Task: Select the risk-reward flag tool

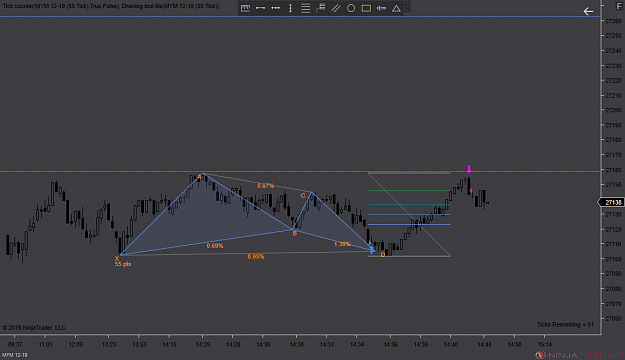Action: (x=320, y=8)
